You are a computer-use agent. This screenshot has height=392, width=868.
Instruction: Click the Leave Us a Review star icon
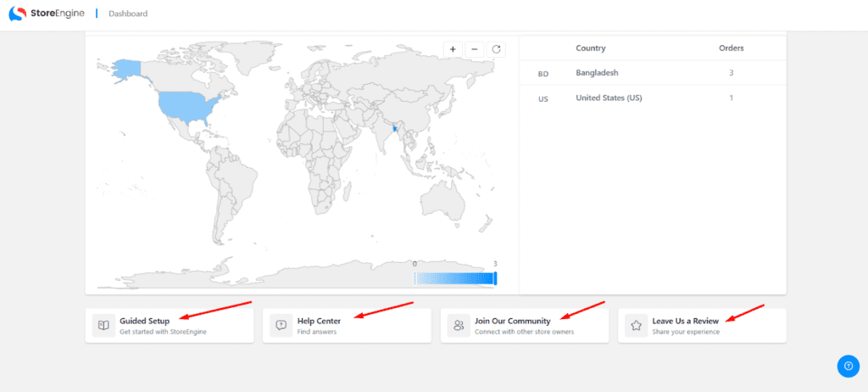click(636, 326)
